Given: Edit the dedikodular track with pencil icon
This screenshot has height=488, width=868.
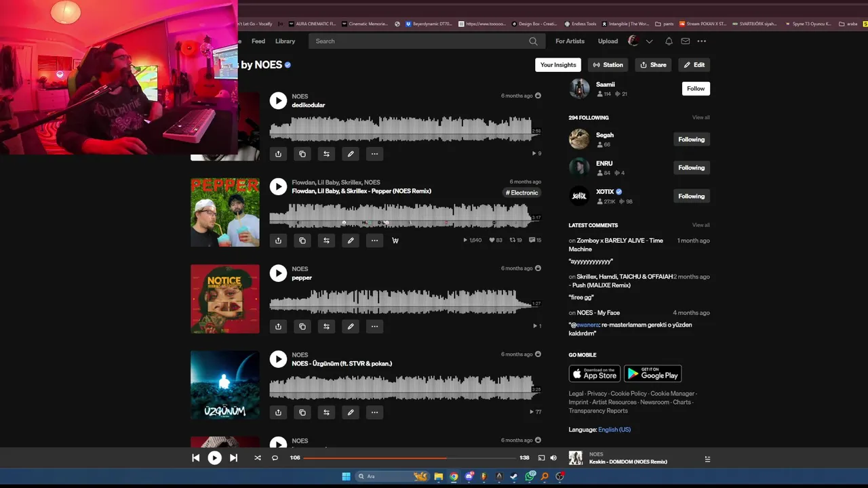Looking at the screenshot, I should tap(351, 154).
